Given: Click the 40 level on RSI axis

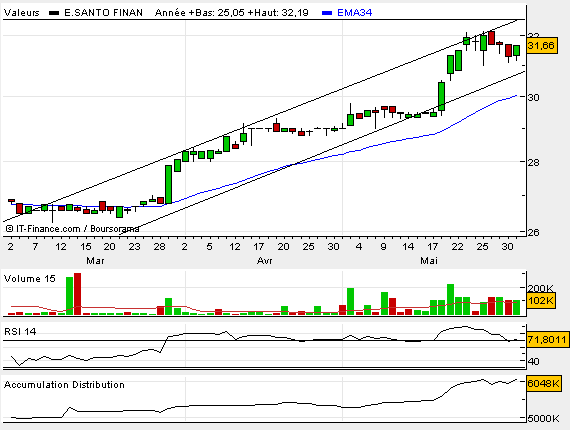Looking at the screenshot, I should (534, 362).
